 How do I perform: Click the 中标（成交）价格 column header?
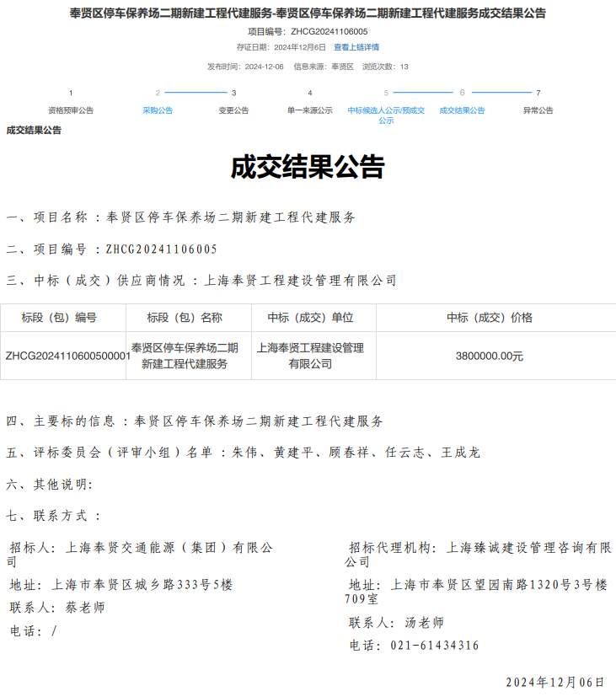click(489, 318)
